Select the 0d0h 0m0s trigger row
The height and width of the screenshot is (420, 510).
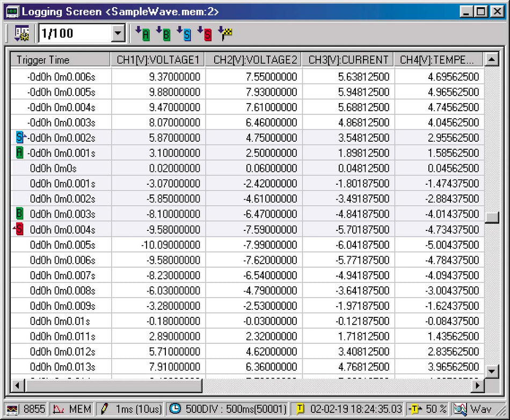click(247, 168)
